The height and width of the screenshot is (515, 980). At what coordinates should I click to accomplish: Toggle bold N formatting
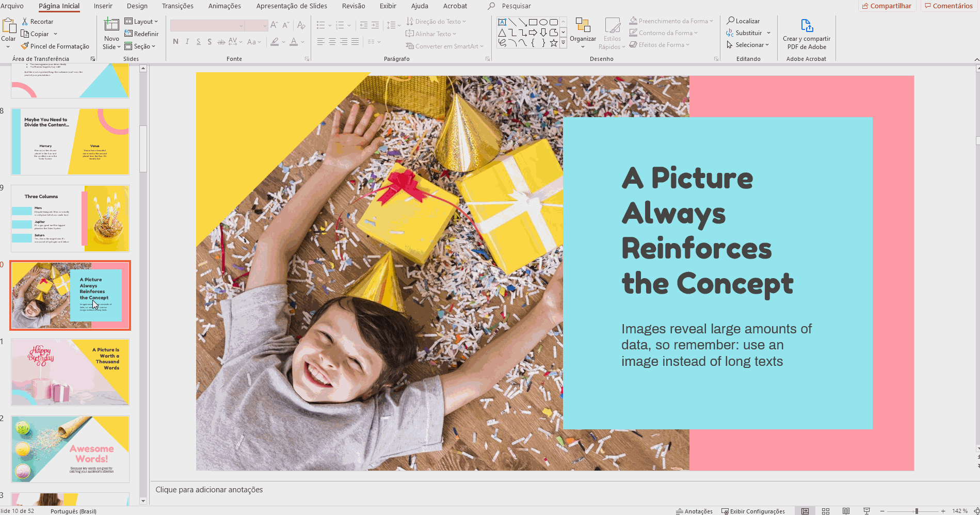pyautogui.click(x=175, y=41)
